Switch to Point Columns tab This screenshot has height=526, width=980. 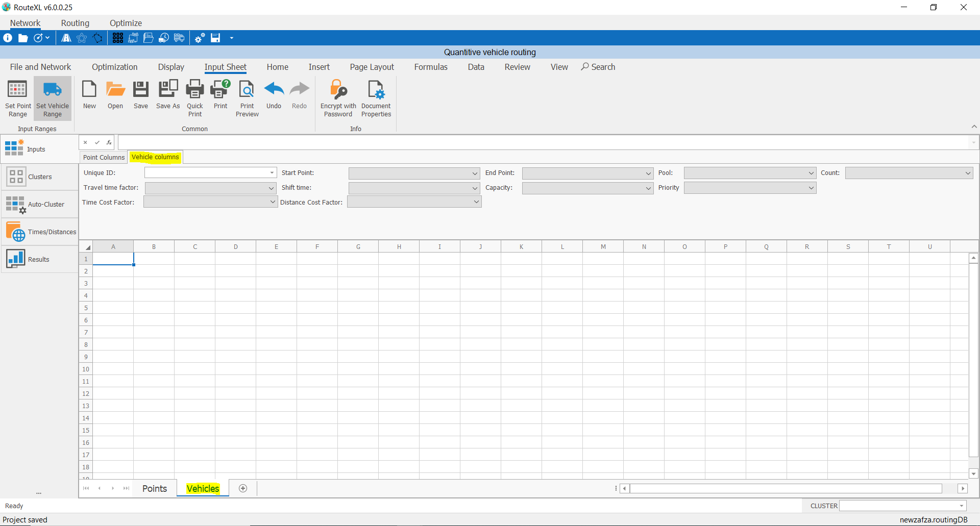click(x=104, y=157)
